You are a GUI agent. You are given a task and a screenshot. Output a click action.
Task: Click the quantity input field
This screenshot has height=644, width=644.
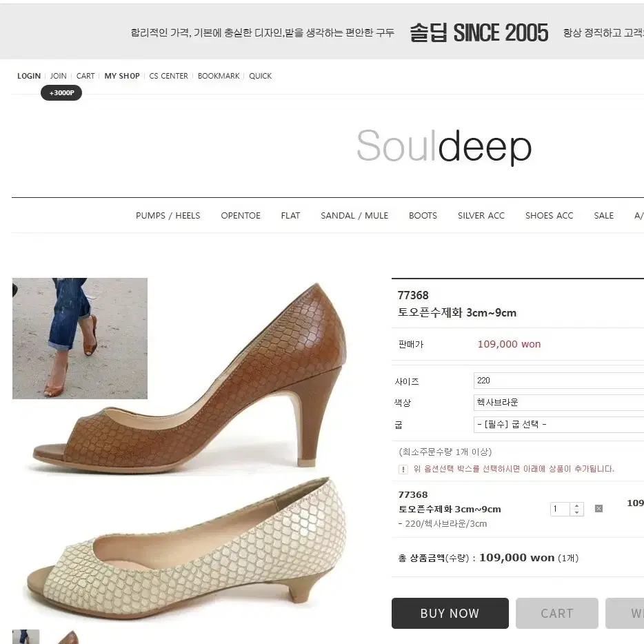click(560, 509)
